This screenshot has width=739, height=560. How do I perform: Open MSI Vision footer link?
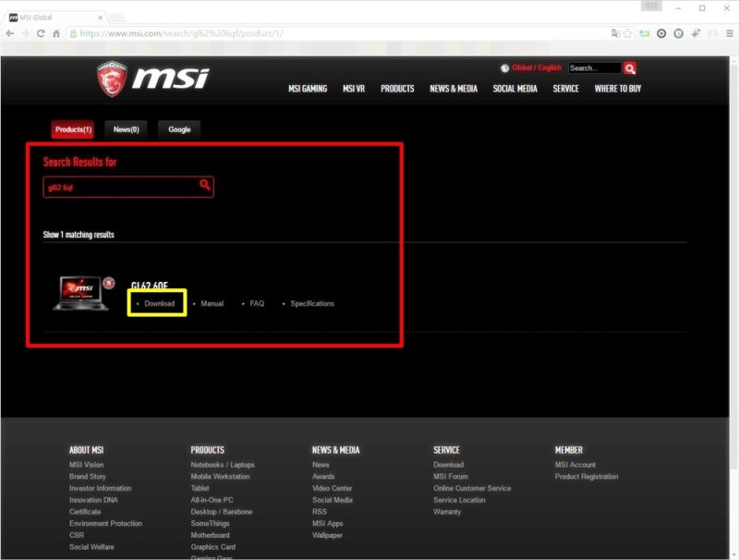[x=86, y=465]
